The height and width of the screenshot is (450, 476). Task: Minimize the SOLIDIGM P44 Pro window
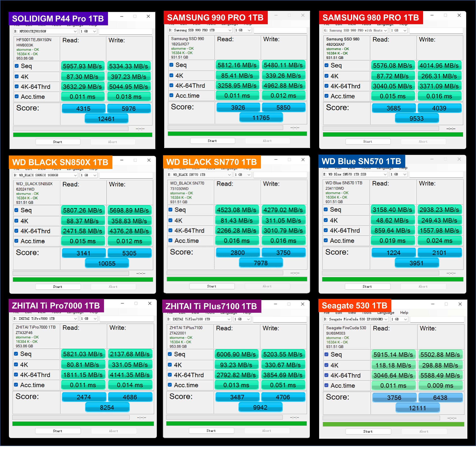coord(122,16)
